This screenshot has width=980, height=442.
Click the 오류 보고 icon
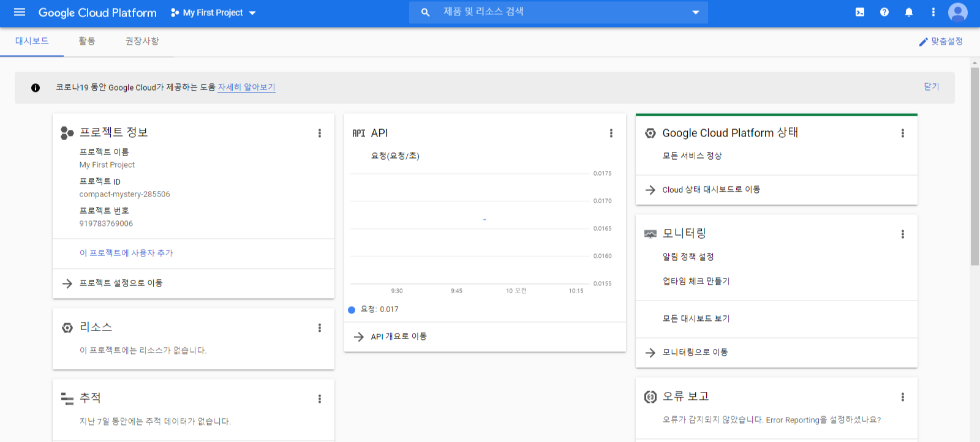pos(650,397)
